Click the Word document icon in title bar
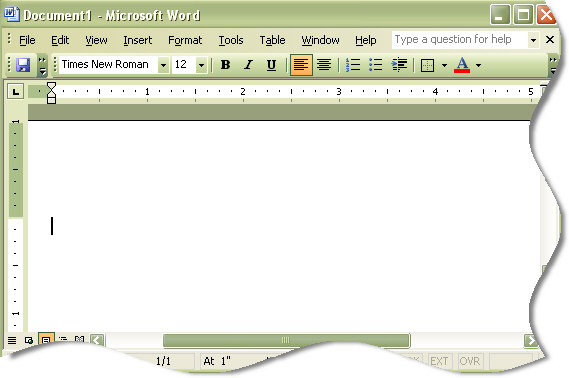The width and height of the screenshot is (569, 378). (12, 15)
